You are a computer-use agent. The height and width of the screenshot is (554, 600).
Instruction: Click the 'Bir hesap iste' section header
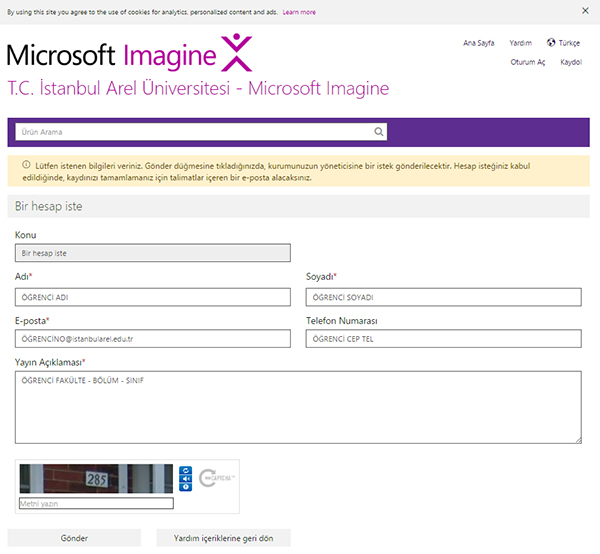298,206
